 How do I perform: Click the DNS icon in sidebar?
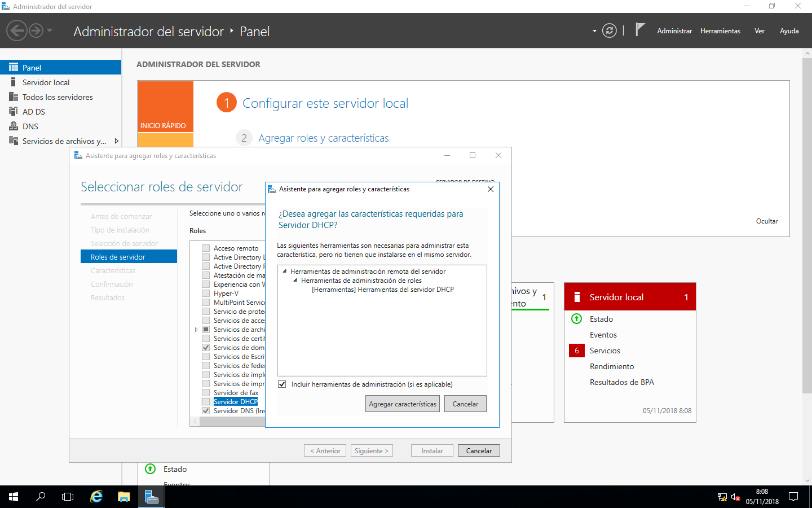[x=14, y=126]
